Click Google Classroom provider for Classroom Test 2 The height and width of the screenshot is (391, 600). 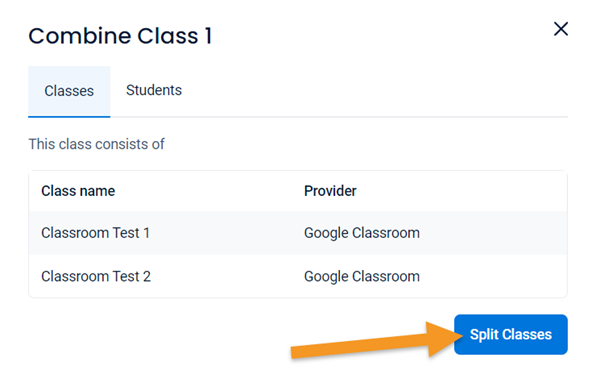click(362, 276)
